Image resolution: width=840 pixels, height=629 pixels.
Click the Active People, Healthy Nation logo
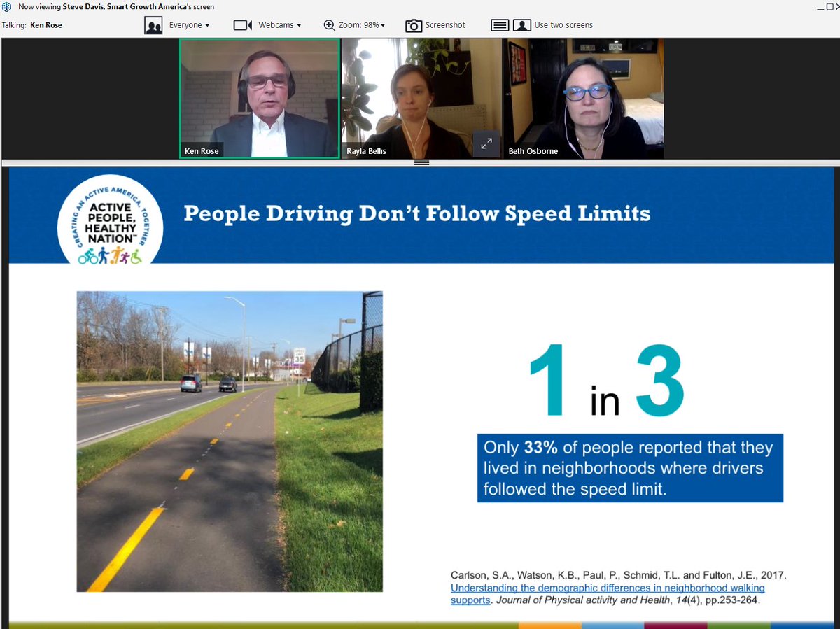pyautogui.click(x=111, y=221)
